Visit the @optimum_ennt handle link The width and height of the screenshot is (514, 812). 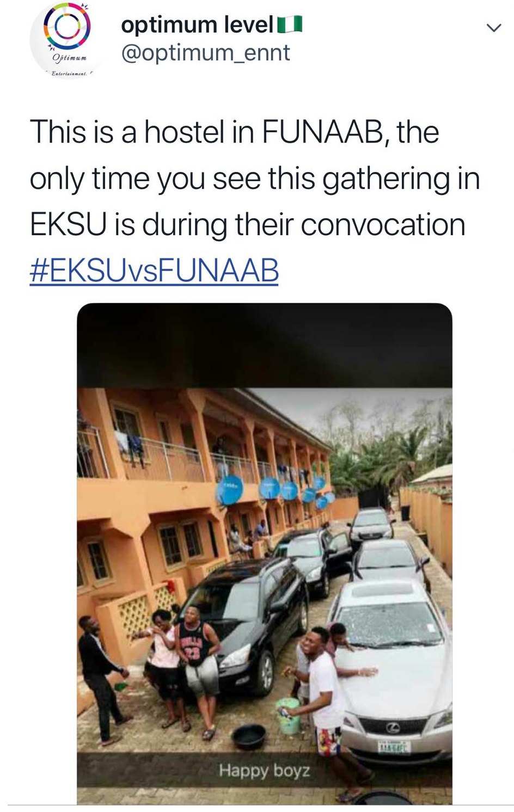tap(205, 53)
